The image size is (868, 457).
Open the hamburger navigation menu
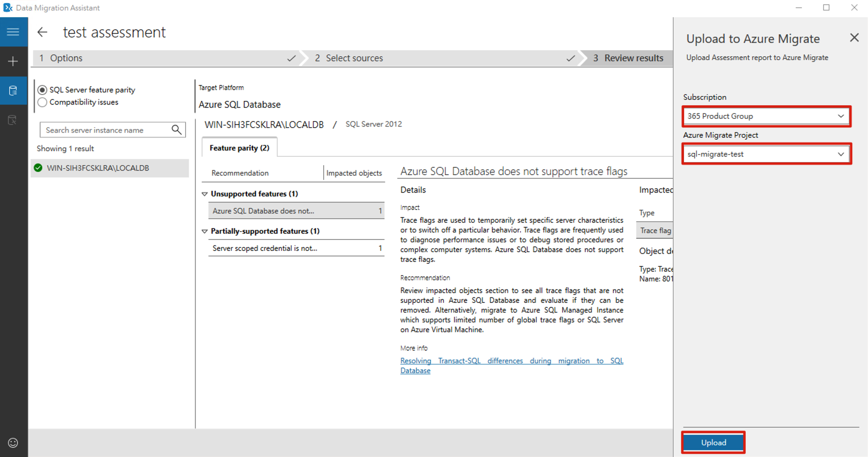[13, 32]
